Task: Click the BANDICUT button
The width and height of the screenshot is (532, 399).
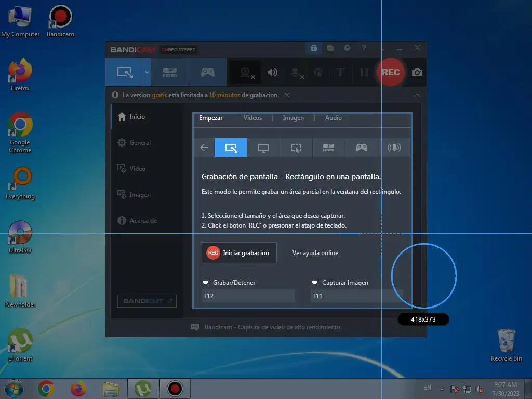Action: click(147, 301)
